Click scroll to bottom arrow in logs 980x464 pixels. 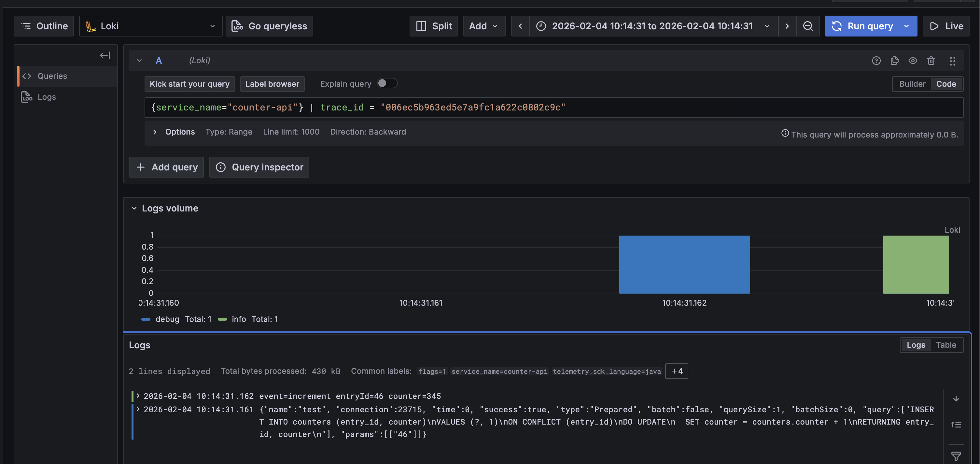tap(956, 399)
